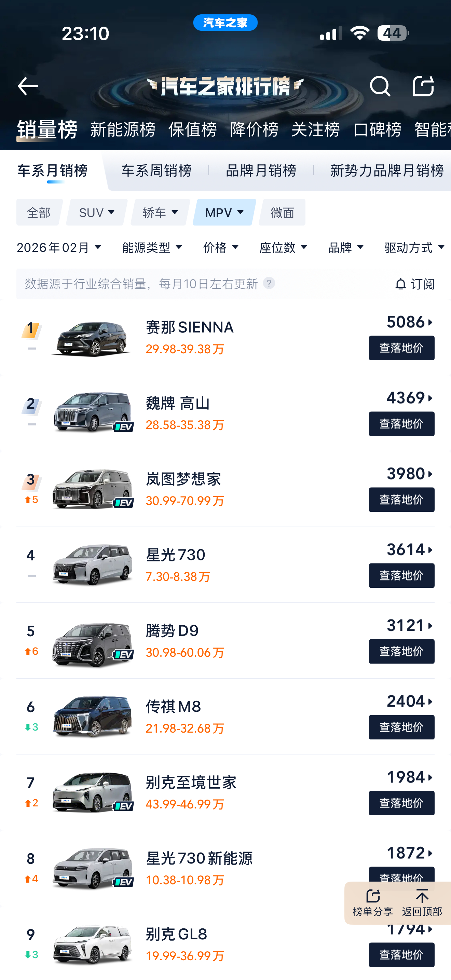The height and width of the screenshot is (980, 451).
Task: Switch to the 车系周销榜 tab
Action: click(156, 171)
